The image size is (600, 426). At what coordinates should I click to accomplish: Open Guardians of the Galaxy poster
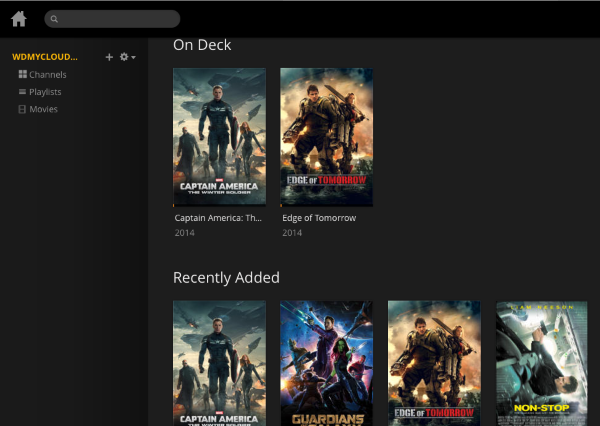click(326, 363)
